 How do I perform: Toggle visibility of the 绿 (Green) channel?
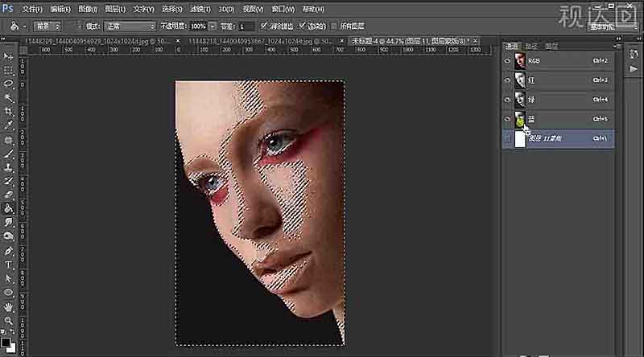[x=508, y=100]
